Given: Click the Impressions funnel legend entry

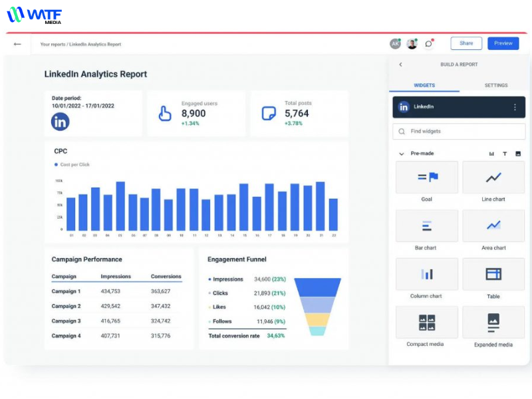Looking at the screenshot, I should click(225, 279).
